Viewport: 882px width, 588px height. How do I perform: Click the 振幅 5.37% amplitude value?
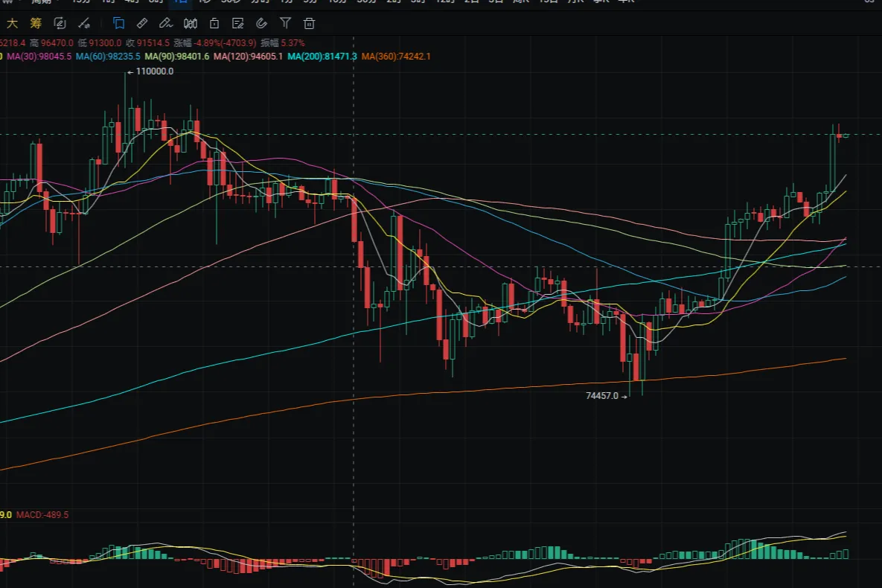point(282,42)
